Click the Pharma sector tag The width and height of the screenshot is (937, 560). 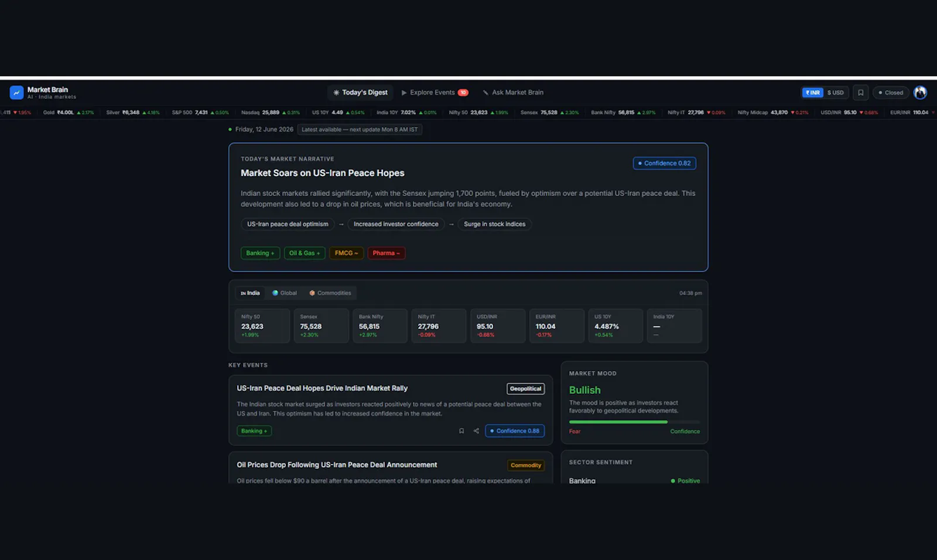(386, 253)
